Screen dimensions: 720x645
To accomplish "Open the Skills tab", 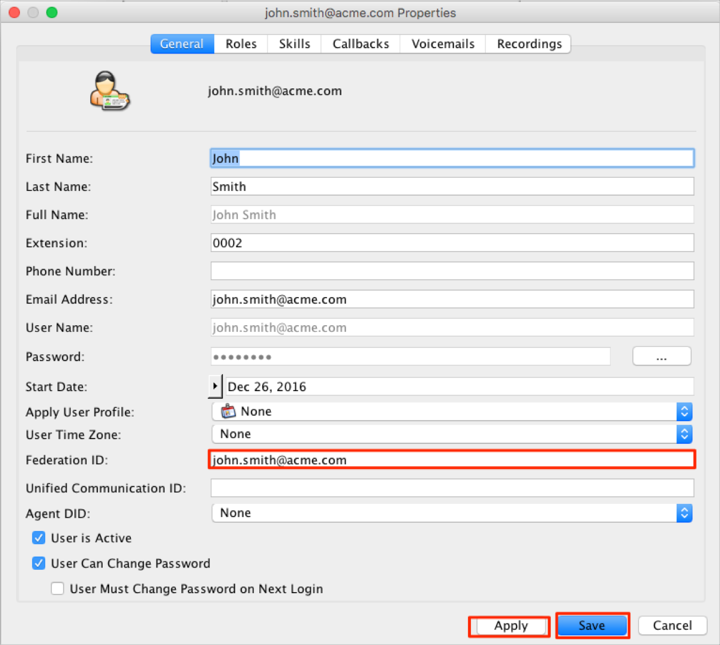I will click(294, 44).
